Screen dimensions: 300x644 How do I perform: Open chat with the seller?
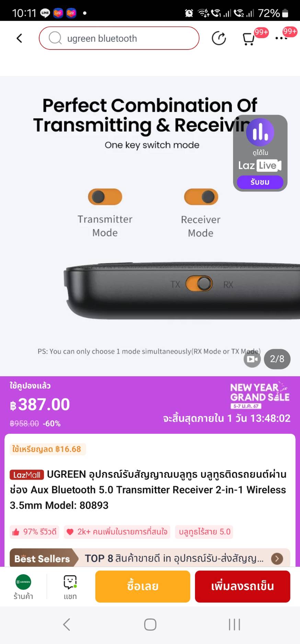coord(70,587)
